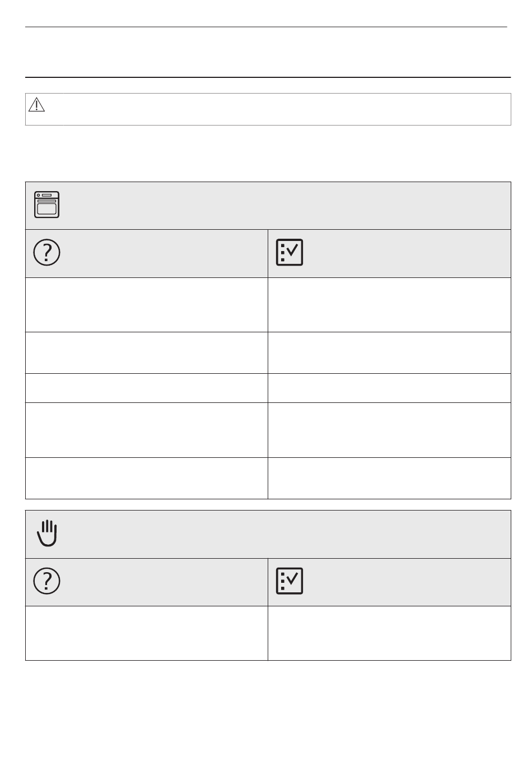Screen dimensions: 532x770
Task: Click the narrowest left cell in the oven table
Action: pyautogui.click(x=147, y=388)
